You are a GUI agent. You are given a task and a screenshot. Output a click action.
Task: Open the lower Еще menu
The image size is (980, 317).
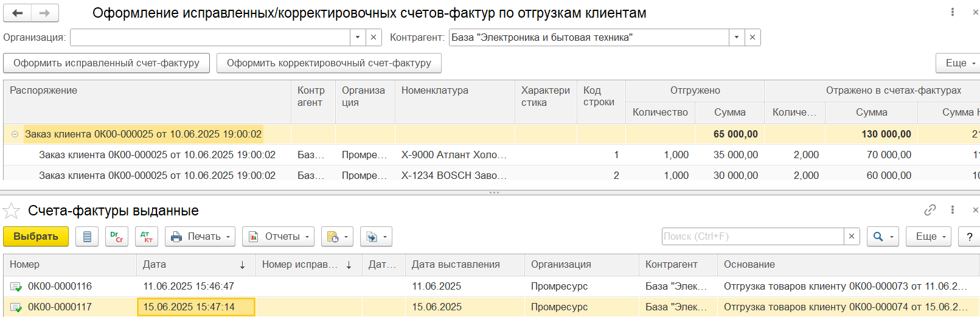pos(928,237)
